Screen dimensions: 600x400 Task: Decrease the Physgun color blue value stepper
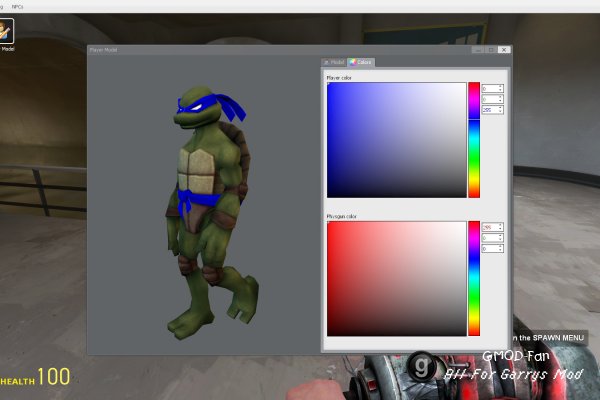coord(500,250)
